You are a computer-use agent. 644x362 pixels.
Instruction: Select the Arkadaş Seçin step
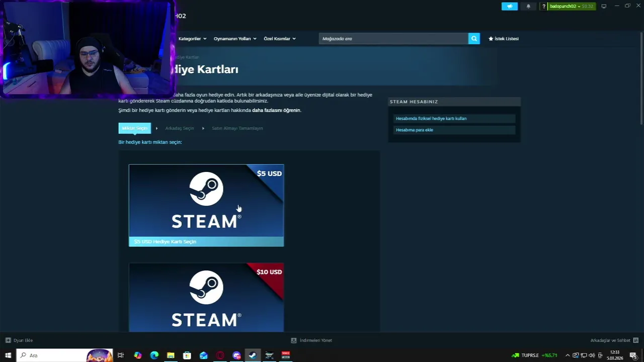point(180,128)
